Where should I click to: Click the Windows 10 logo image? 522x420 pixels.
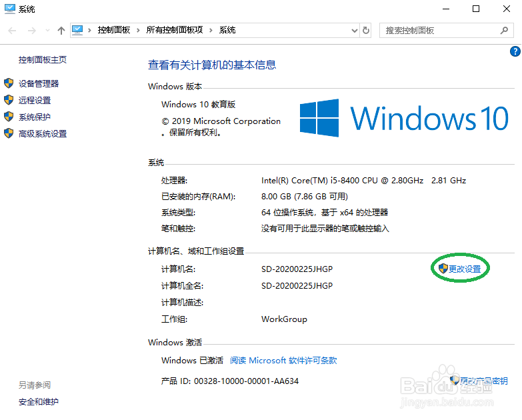(x=403, y=118)
